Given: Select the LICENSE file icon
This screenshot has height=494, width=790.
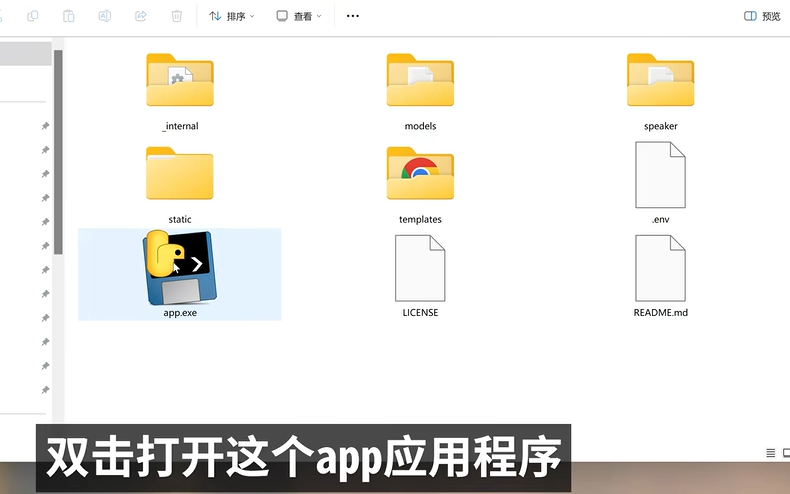Looking at the screenshot, I should [x=420, y=268].
